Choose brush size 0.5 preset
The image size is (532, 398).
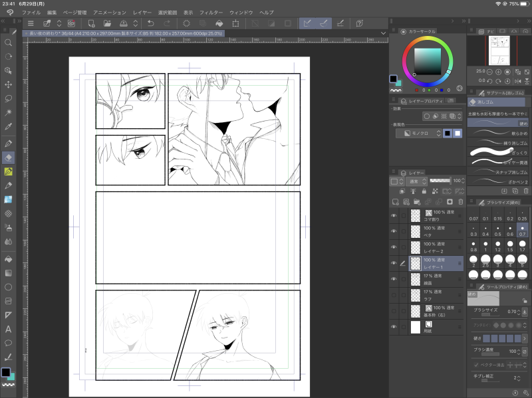[497, 231]
